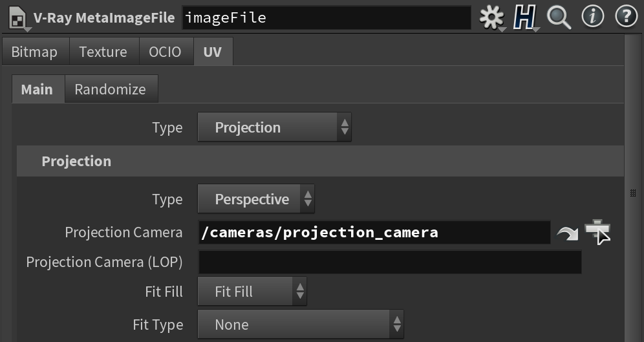Click the magnifying glass search parameters icon
The width and height of the screenshot is (644, 342).
(559, 17)
